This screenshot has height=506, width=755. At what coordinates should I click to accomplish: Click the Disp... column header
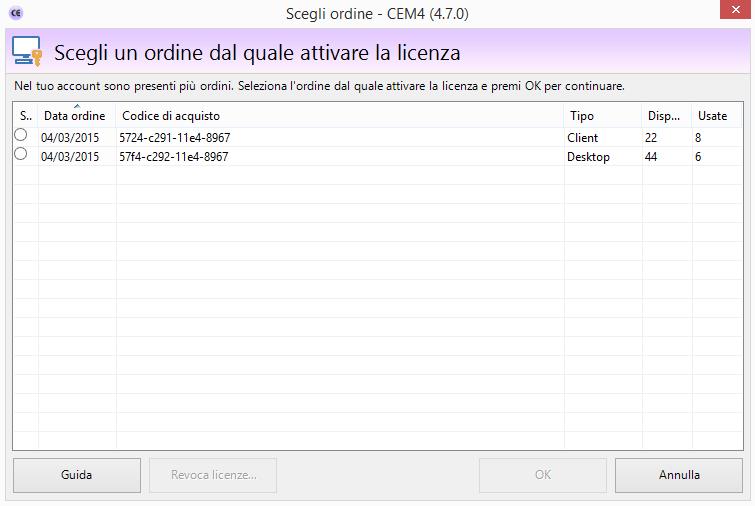click(x=665, y=116)
